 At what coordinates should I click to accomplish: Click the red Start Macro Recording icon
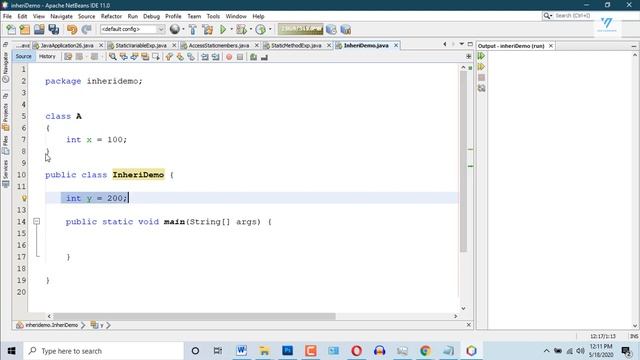coord(229,57)
